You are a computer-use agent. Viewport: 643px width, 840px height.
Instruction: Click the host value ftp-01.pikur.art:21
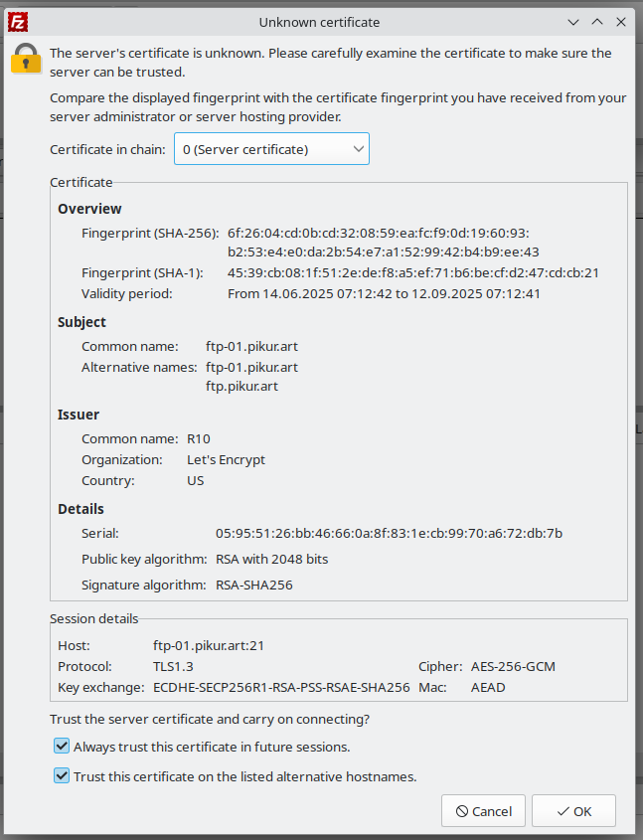(209, 645)
